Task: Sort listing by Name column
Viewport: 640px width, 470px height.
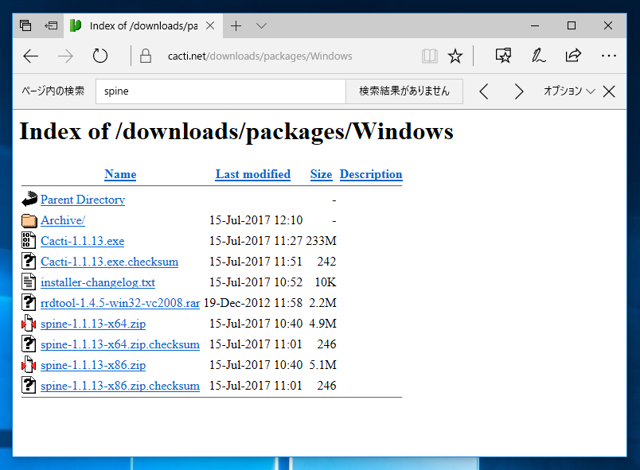Action: point(120,174)
